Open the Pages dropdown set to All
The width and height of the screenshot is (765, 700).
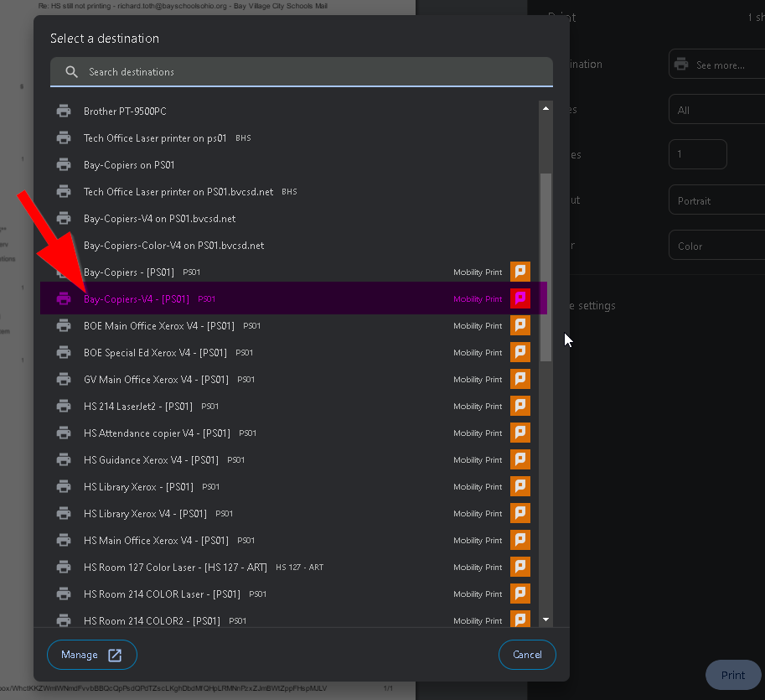tap(716, 109)
